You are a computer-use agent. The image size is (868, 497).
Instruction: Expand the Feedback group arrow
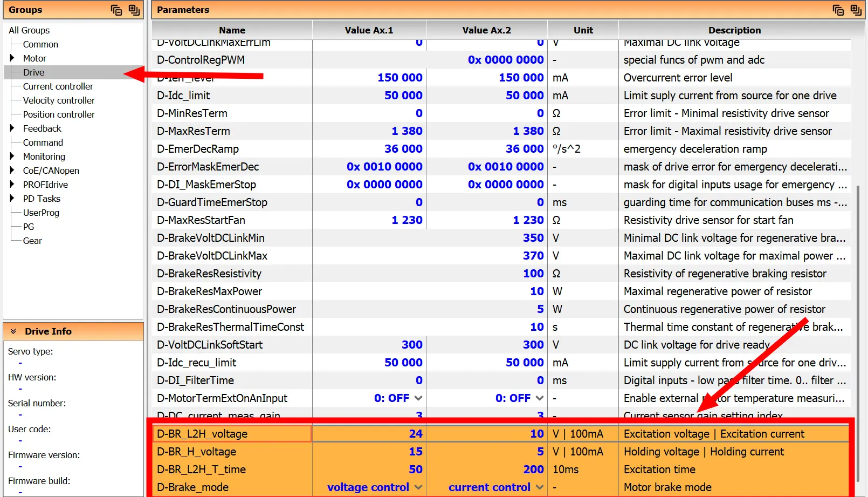12,128
